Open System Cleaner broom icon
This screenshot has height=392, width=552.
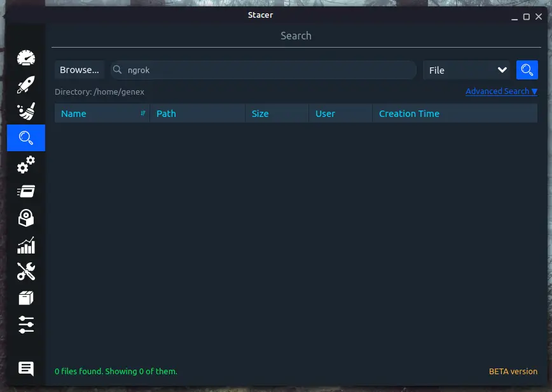point(26,111)
